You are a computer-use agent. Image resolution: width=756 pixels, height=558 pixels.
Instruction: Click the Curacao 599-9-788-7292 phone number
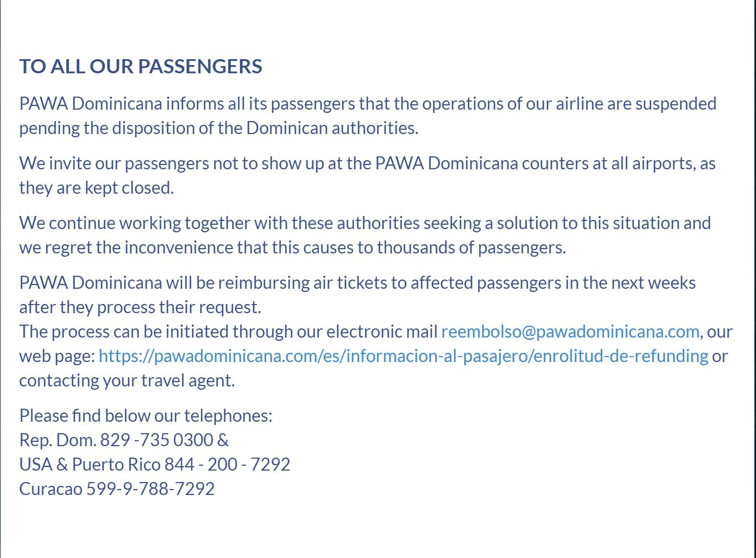(x=117, y=489)
